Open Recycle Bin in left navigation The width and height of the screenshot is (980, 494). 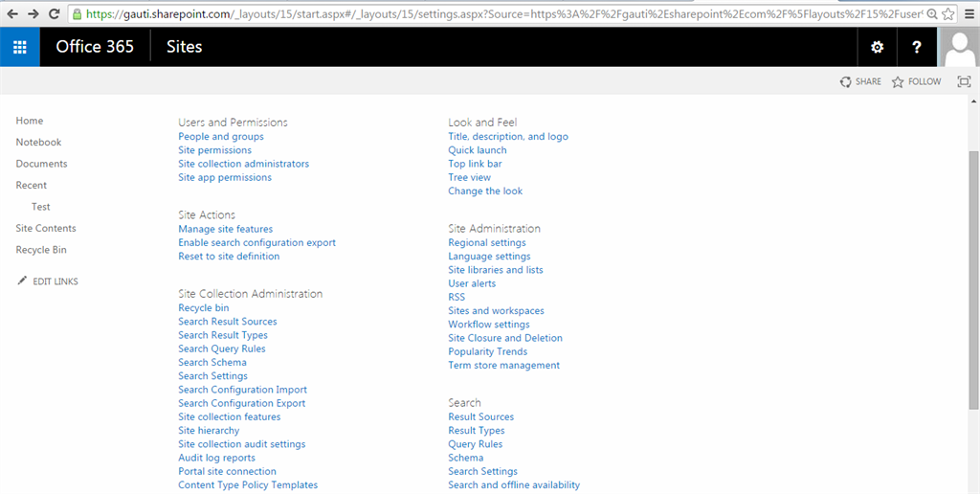41,250
